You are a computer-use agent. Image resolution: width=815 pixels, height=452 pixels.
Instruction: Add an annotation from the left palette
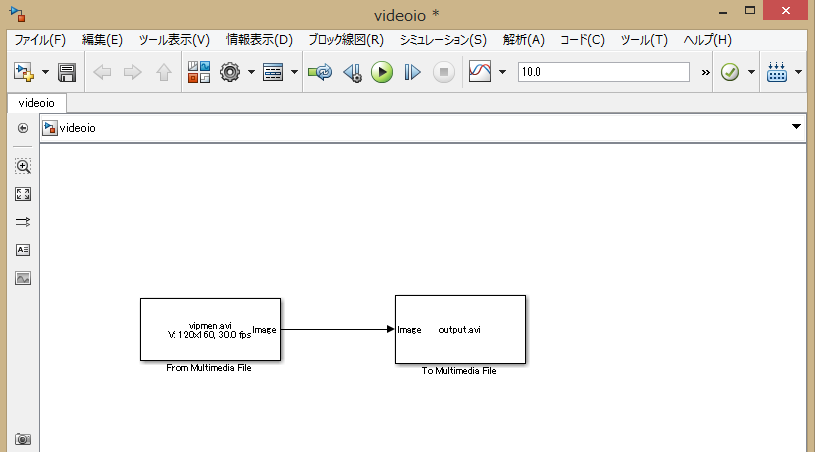point(23,250)
